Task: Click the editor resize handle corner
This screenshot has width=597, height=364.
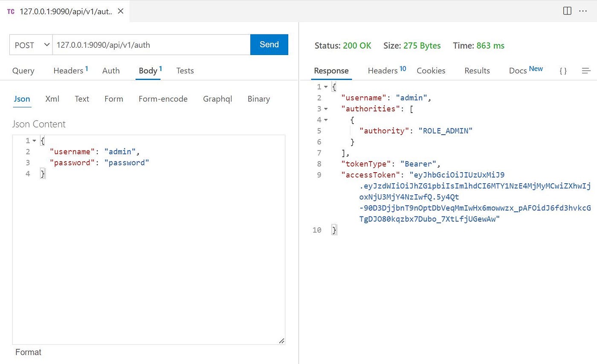Action: click(281, 341)
